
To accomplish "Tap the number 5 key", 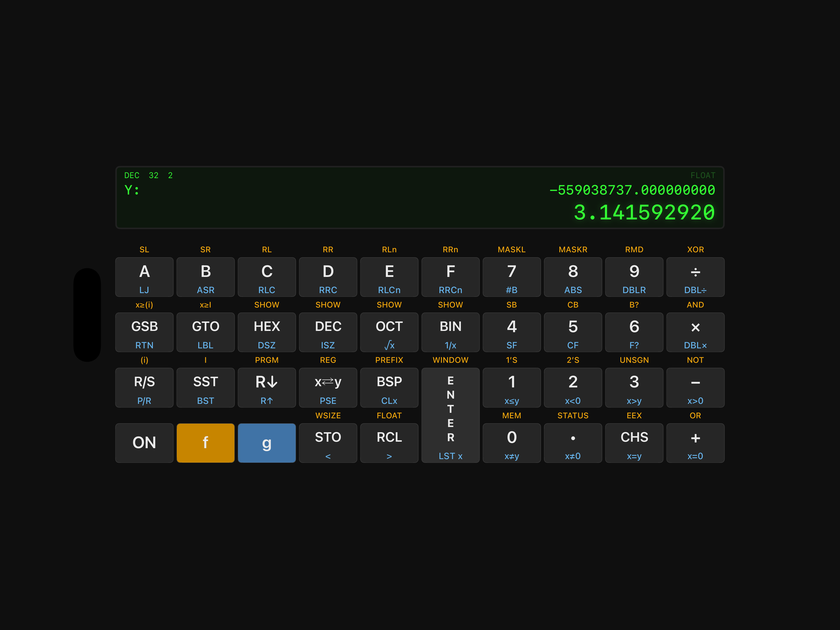I will click(573, 333).
